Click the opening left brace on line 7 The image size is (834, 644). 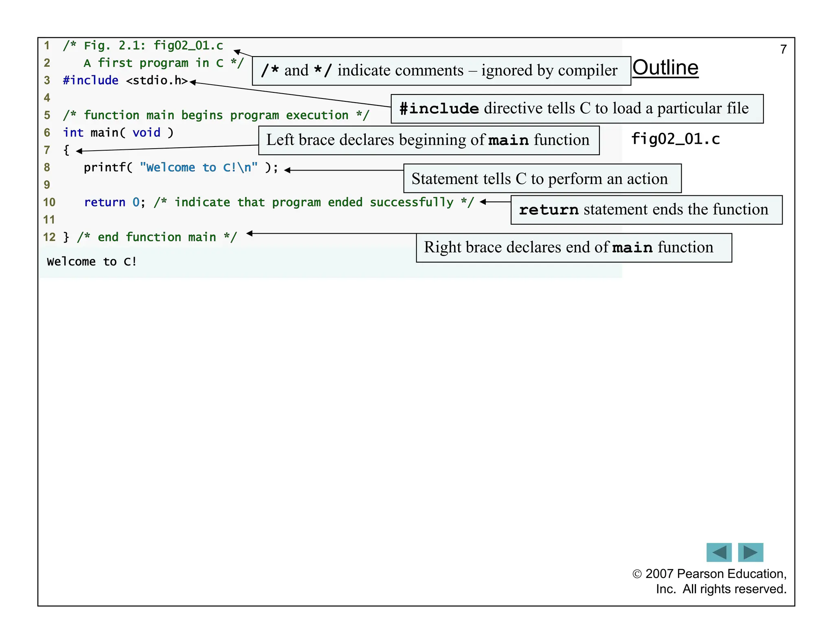pos(66,150)
